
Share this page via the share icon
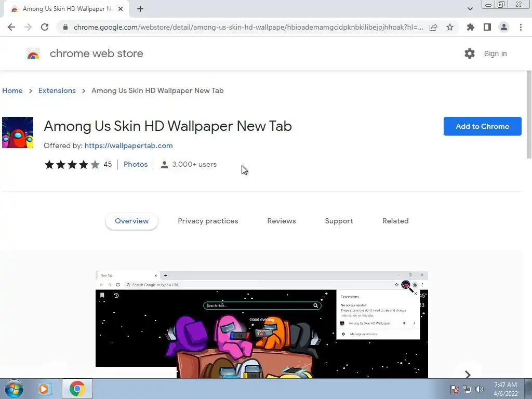point(433,27)
